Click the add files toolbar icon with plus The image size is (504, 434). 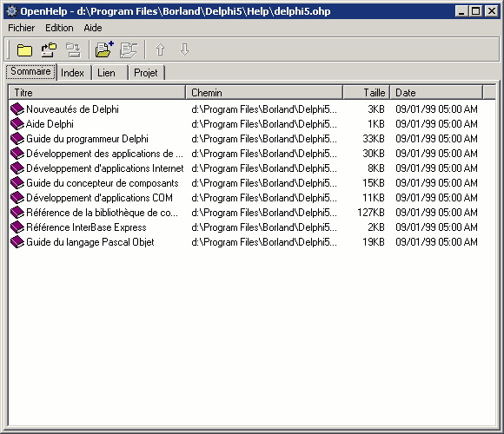[104, 49]
